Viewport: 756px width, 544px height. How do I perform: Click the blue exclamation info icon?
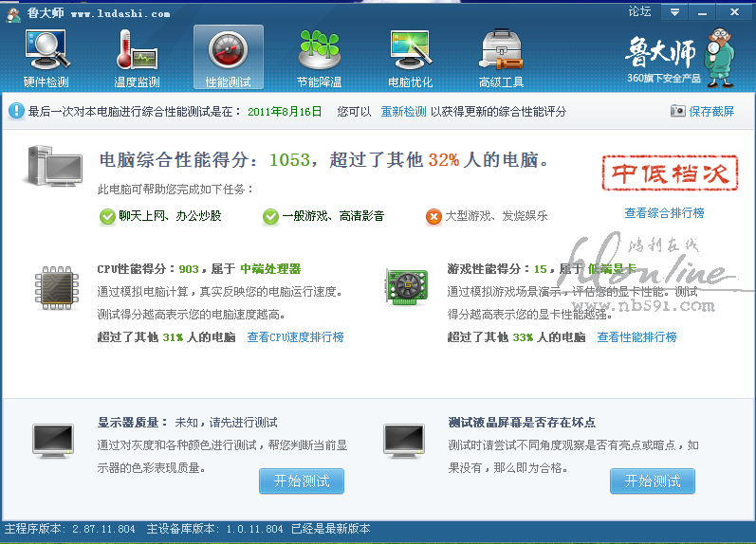pos(16,111)
